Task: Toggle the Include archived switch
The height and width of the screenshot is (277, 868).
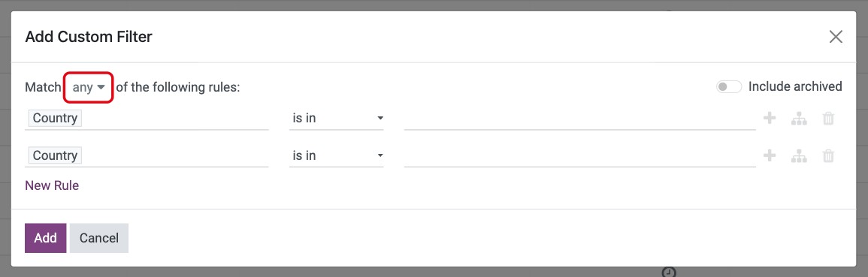Action: point(728,87)
